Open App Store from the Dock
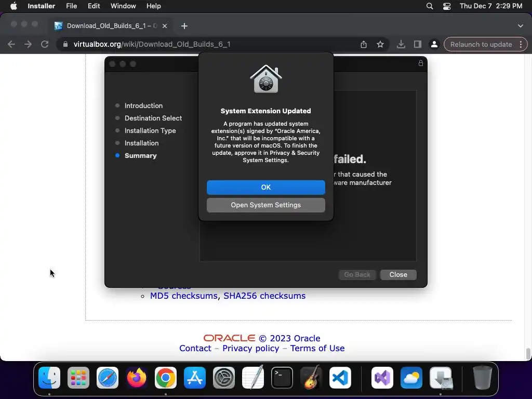 tap(195, 378)
